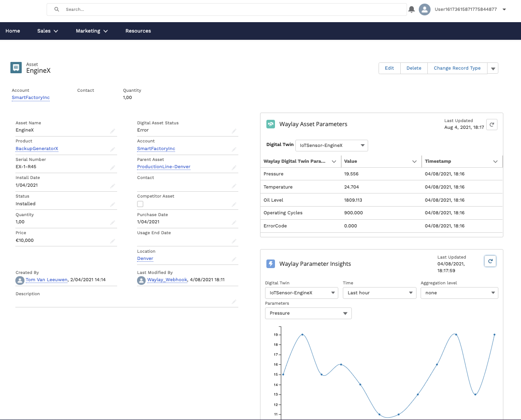Open the Digital Twin dropdown in Parameter Insights
This screenshot has height=420, width=521.
pos(301,293)
